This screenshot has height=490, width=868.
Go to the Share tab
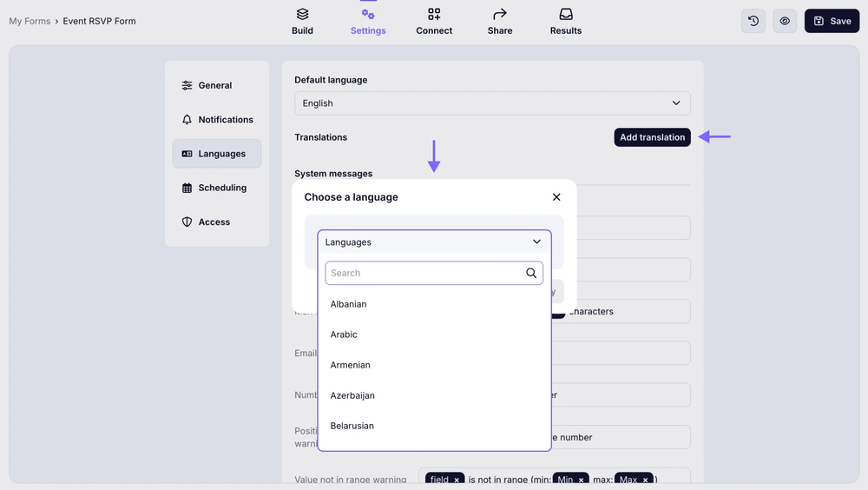500,22
